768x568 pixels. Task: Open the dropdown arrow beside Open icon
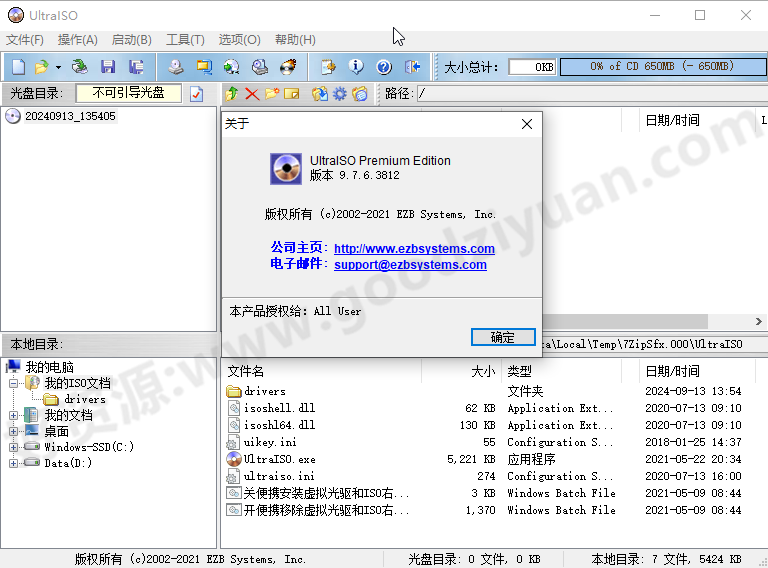point(58,67)
